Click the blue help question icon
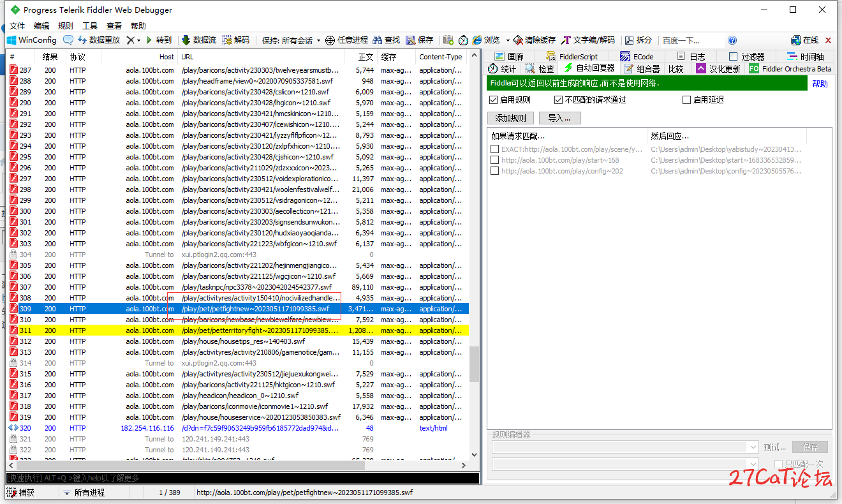The width and height of the screenshot is (842, 504). click(x=732, y=40)
